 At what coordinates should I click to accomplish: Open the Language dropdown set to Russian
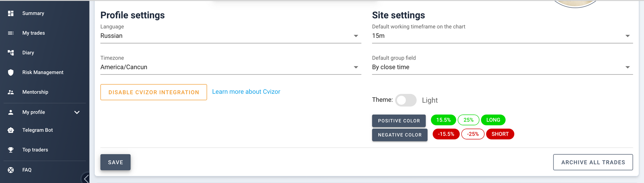click(231, 36)
